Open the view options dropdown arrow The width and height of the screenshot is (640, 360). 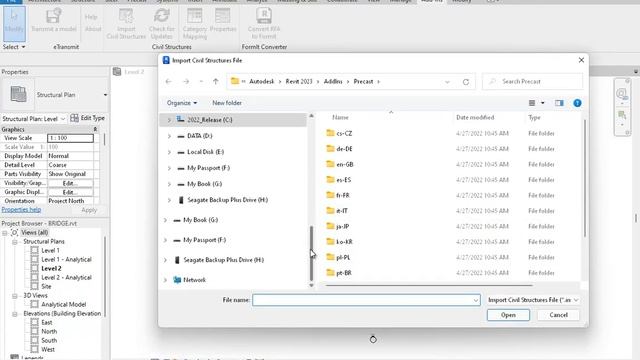tap(542, 103)
